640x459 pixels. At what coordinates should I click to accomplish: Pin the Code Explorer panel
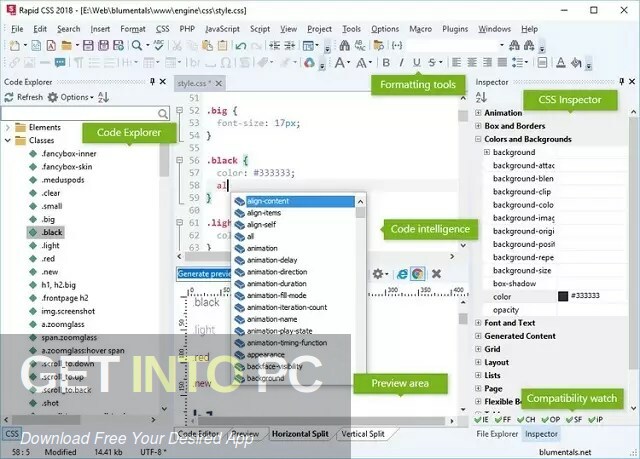tap(152, 82)
